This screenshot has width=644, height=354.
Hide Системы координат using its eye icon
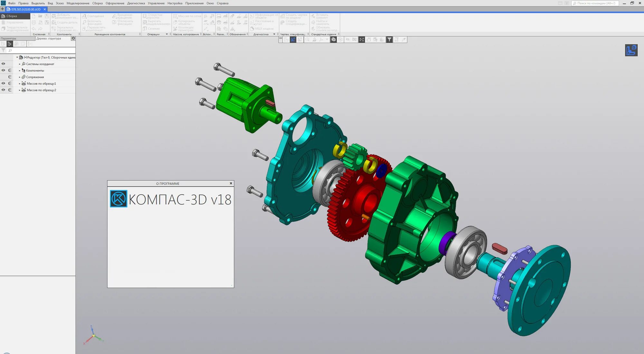(x=3, y=64)
